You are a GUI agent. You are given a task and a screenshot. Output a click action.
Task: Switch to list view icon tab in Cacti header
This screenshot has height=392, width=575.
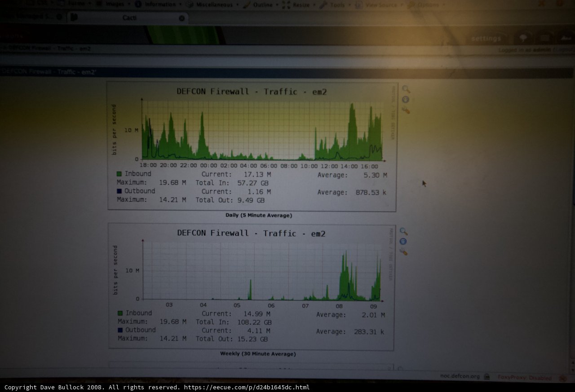coord(545,38)
